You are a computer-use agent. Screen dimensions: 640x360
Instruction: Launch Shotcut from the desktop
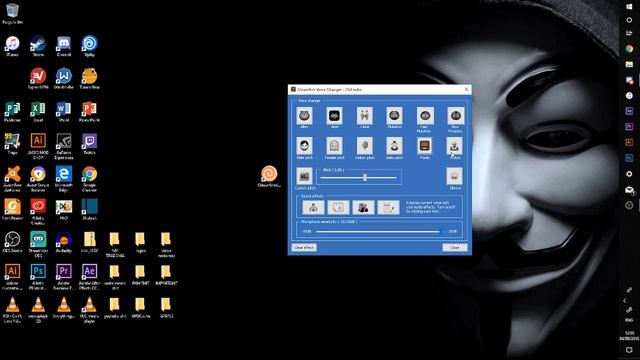click(x=89, y=209)
